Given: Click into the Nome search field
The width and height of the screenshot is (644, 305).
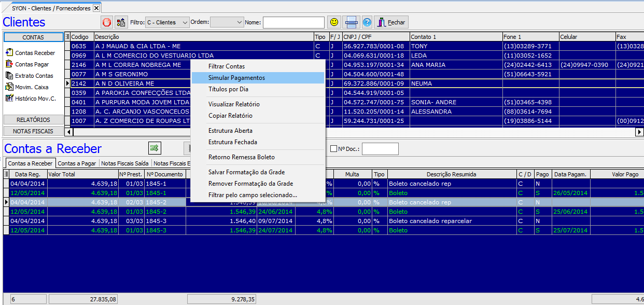Looking at the screenshot, I should pyautogui.click(x=293, y=22).
